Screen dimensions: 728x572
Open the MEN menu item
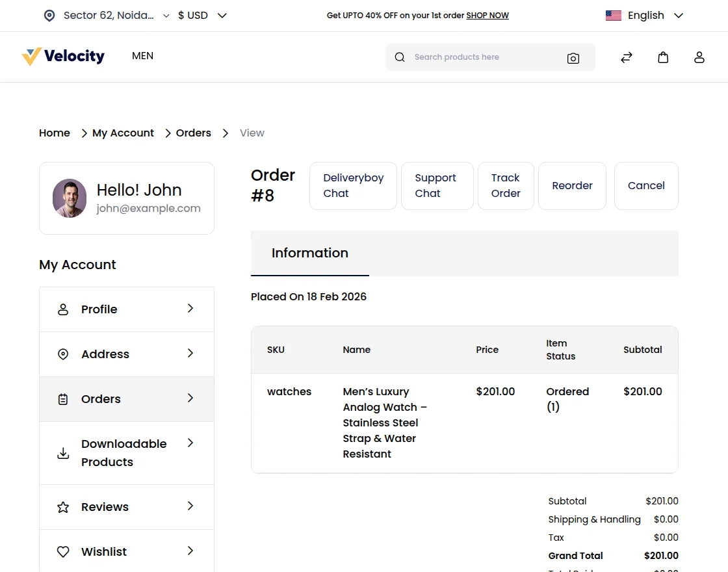(x=142, y=56)
